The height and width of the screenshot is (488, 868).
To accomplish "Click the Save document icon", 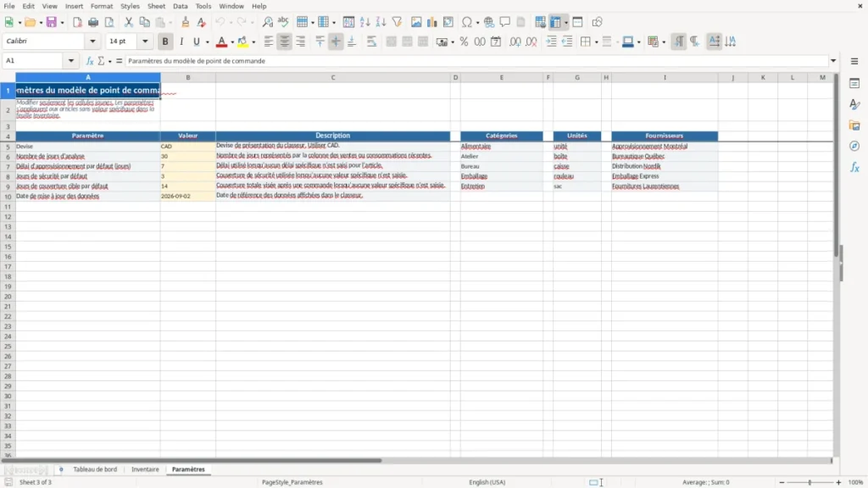I will click(x=52, y=22).
